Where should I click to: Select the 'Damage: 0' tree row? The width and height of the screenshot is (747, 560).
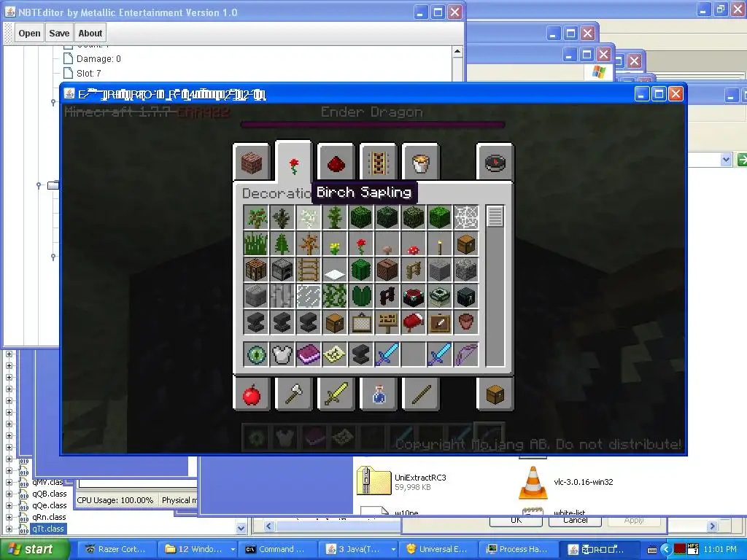tap(93, 58)
